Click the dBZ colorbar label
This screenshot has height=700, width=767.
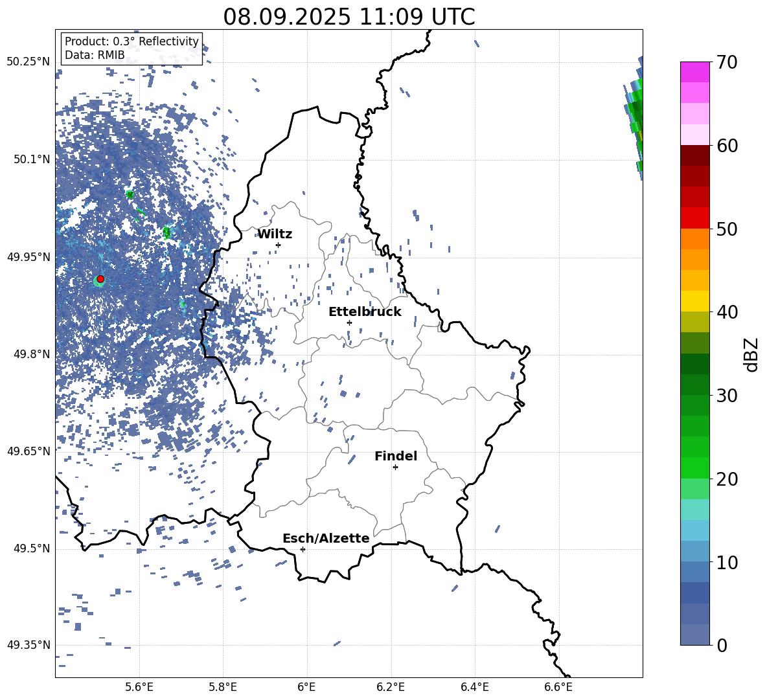[x=750, y=354]
